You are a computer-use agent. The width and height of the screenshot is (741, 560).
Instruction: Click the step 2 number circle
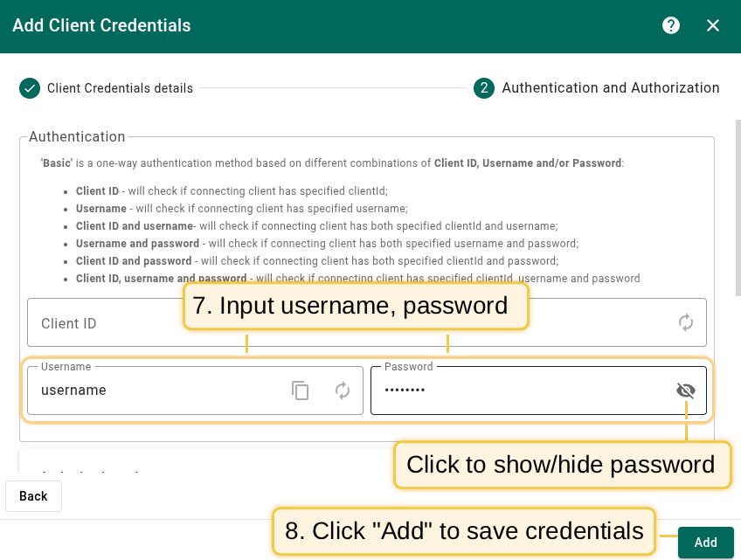(484, 88)
